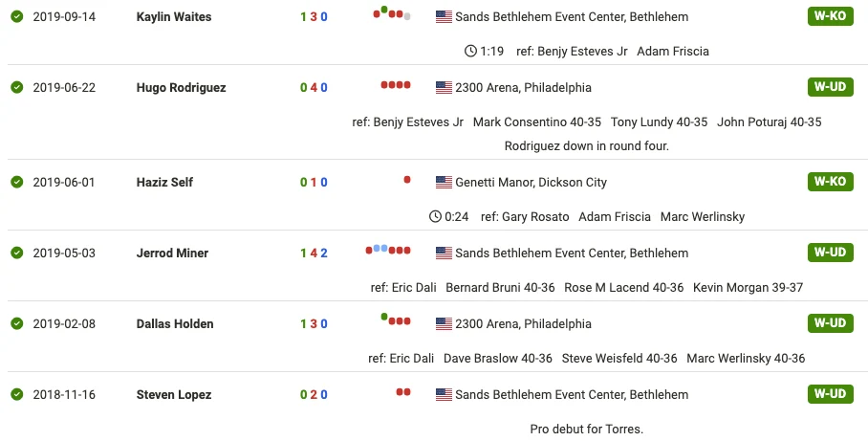The width and height of the screenshot is (868, 441).
Task: Click green check icon for 2019-09-14 bout
Action: tap(17, 16)
